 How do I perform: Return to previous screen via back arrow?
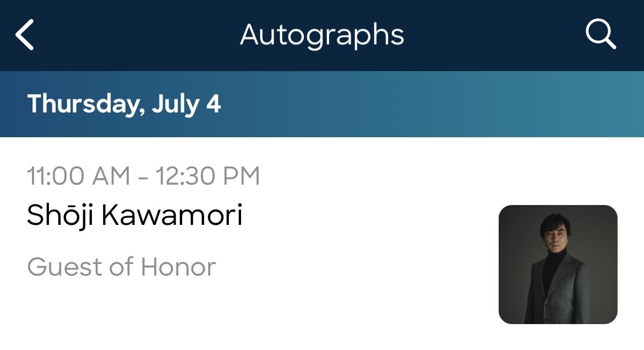point(25,35)
